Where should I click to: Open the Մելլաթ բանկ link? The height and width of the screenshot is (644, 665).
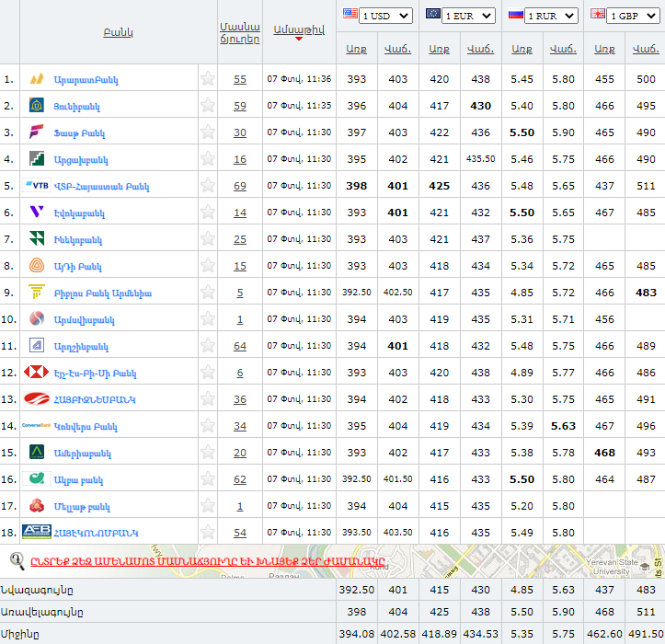(82, 507)
